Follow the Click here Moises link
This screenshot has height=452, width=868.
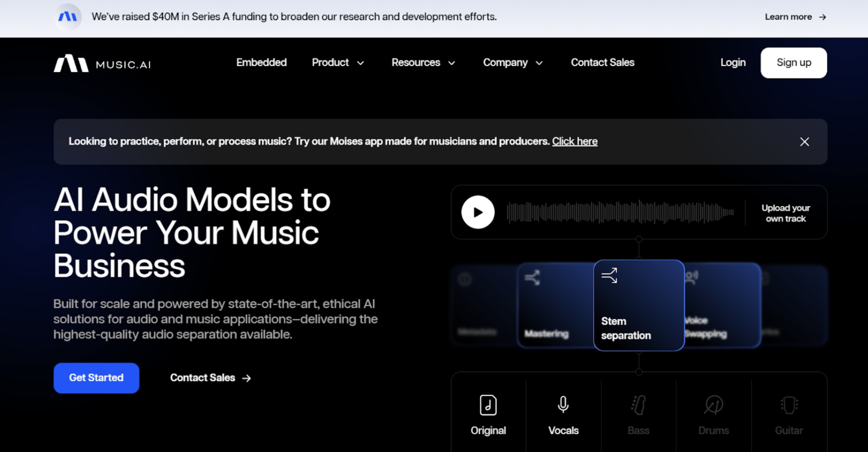coord(575,141)
